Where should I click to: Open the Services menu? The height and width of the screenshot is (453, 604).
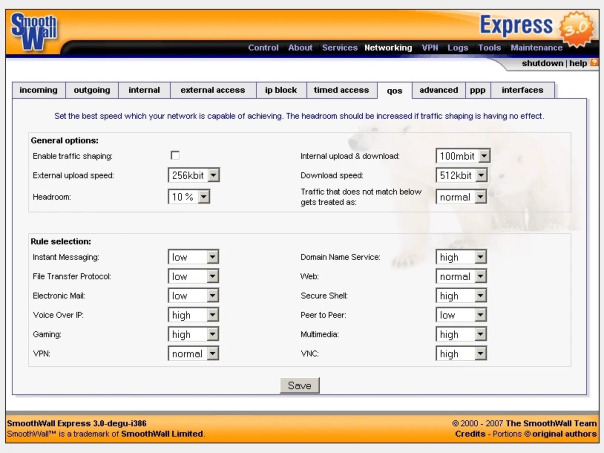click(x=340, y=48)
